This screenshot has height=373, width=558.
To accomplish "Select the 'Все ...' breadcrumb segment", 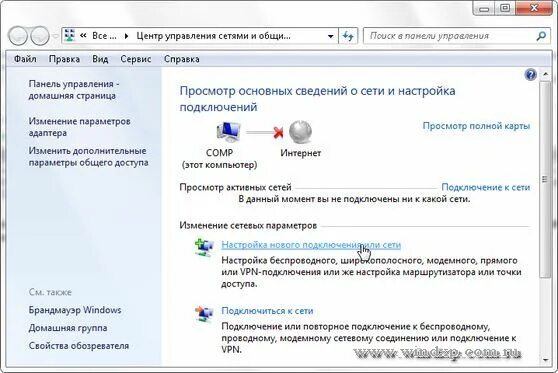I will pos(104,36).
